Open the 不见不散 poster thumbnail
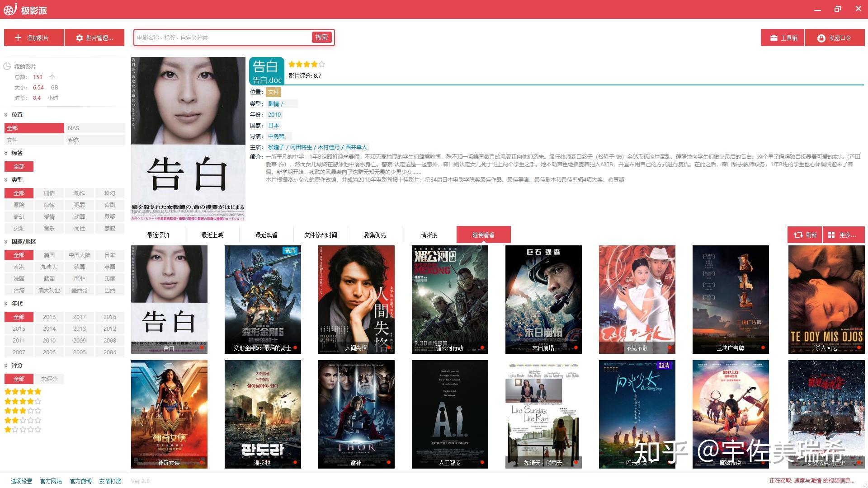This screenshot has width=868, height=488. [x=637, y=300]
